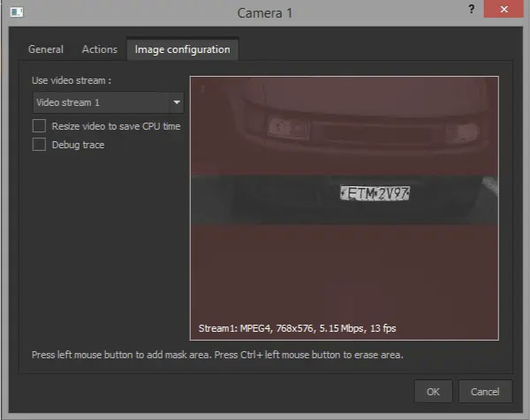Open help with the question mark button
Screen dimensions: 530x420
(x=466, y=10)
